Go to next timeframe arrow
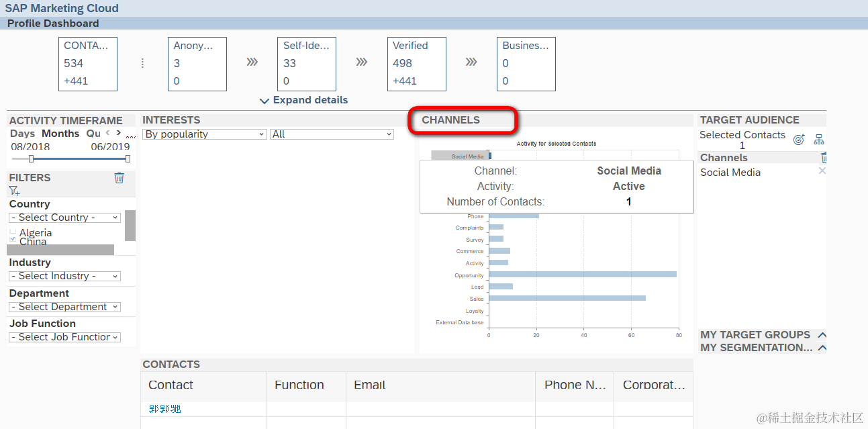Viewport: 868px width, 429px height. pos(119,133)
